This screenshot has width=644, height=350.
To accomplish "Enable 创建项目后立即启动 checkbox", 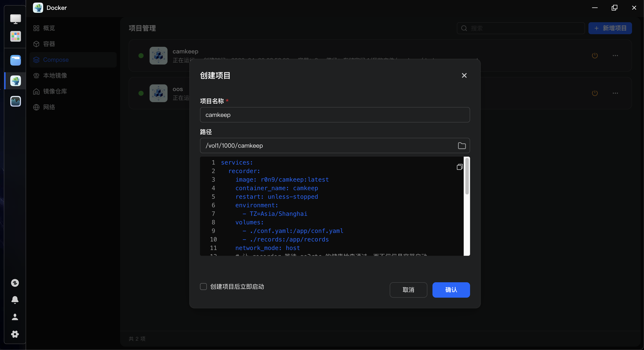I will 203,287.
